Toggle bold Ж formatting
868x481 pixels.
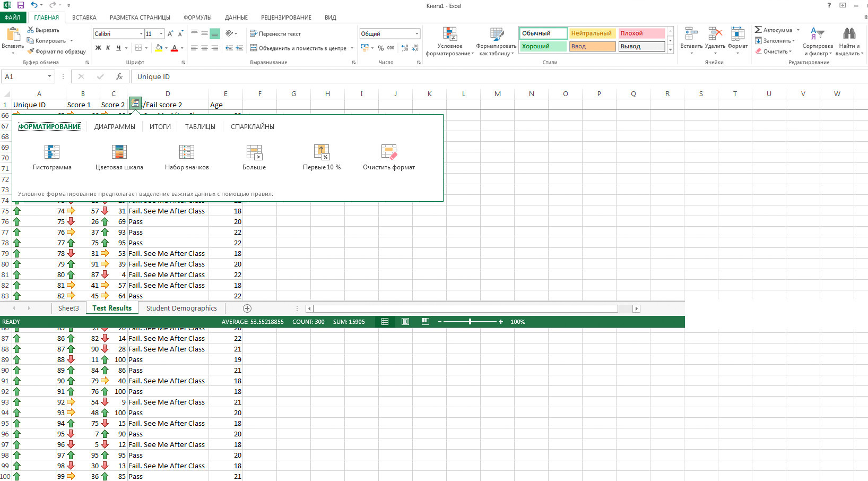pos(98,48)
